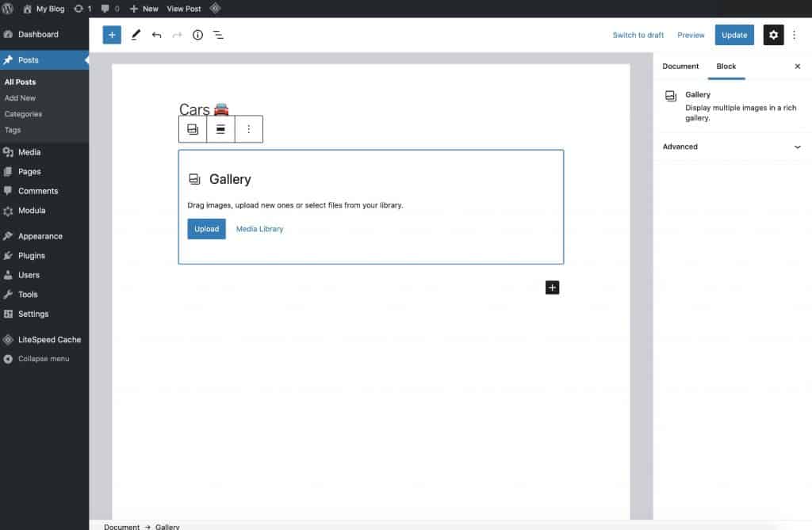This screenshot has height=530, width=812.
Task: Show content structure details
Action: pyautogui.click(x=197, y=35)
